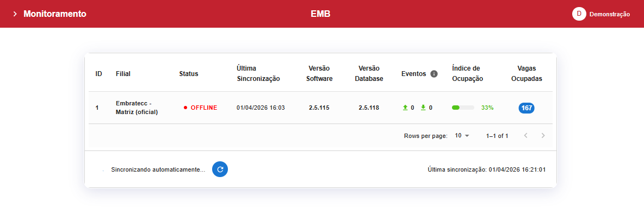Screen dimensions: 644x214
Task: Click the EMB header title
Action: point(320,14)
